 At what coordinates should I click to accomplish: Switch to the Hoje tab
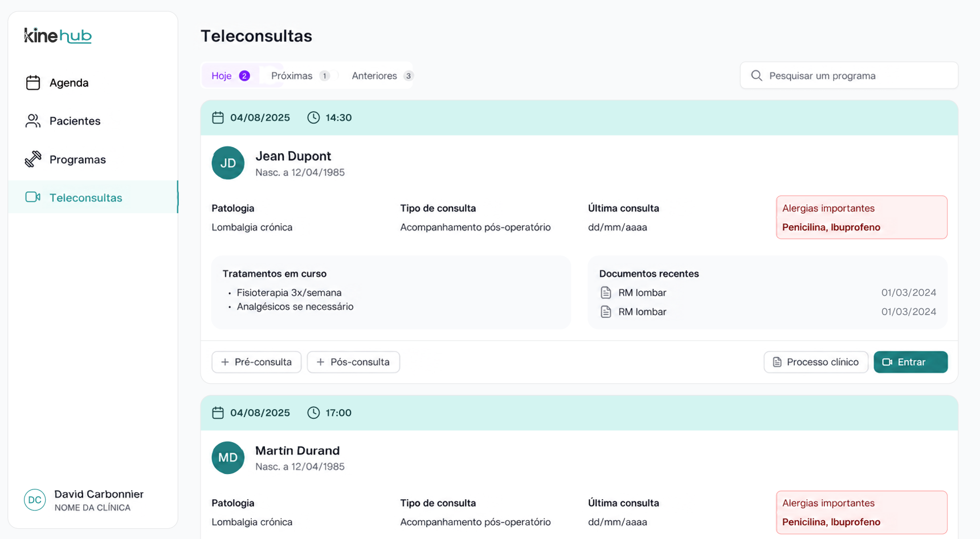point(231,76)
